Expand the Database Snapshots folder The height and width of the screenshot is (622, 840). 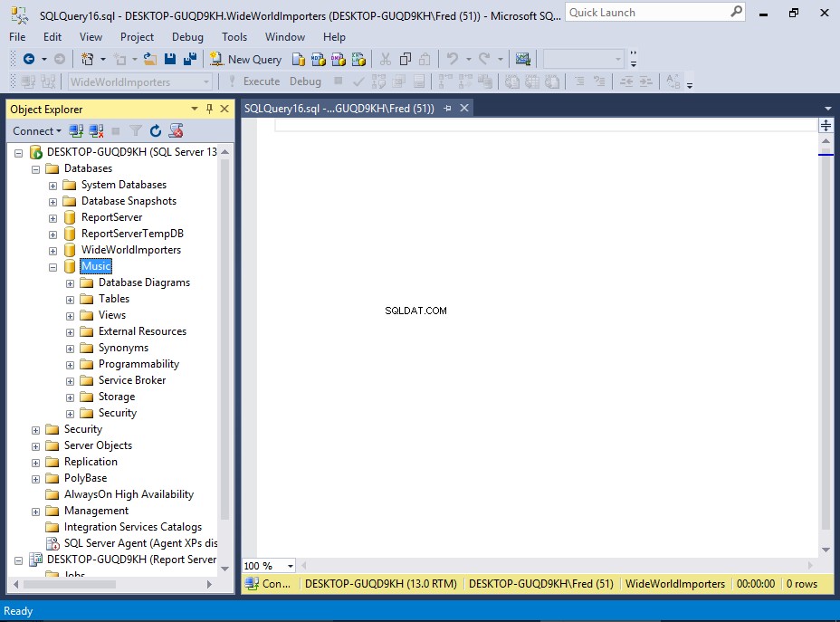(52, 202)
